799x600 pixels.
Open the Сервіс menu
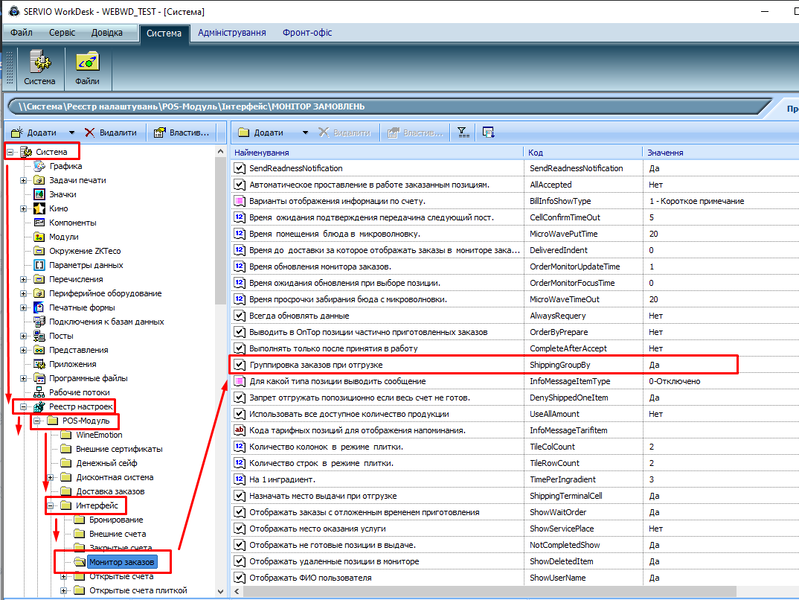point(62,33)
